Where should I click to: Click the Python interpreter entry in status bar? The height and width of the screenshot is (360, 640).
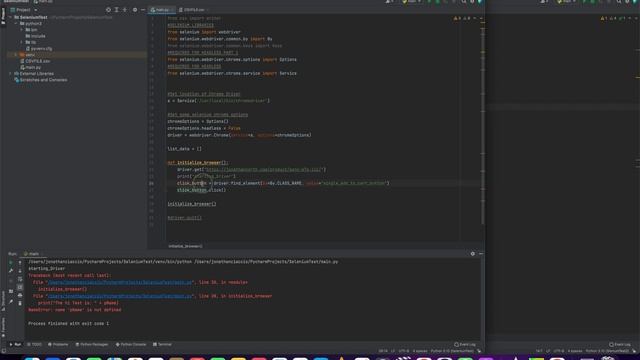tap(452, 351)
